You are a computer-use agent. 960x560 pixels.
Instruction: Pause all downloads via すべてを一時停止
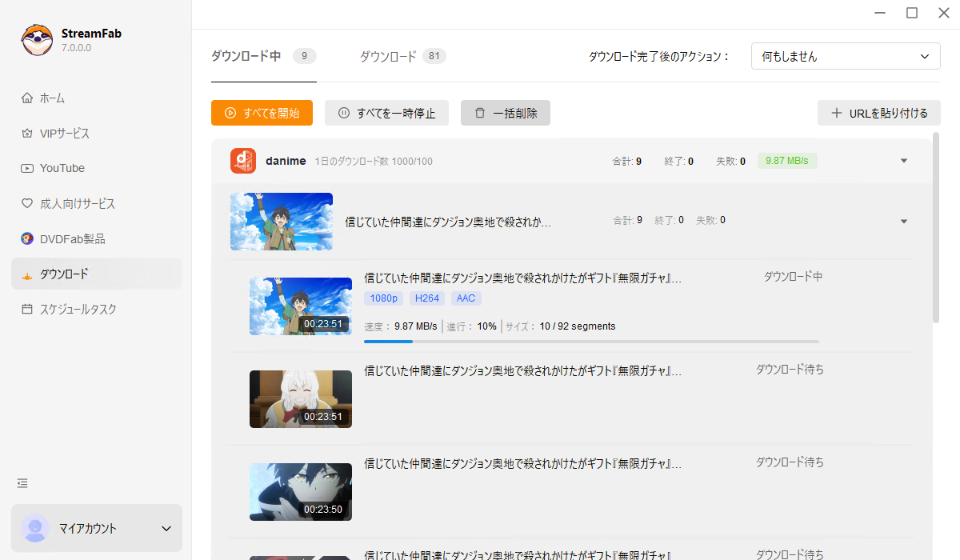(386, 113)
